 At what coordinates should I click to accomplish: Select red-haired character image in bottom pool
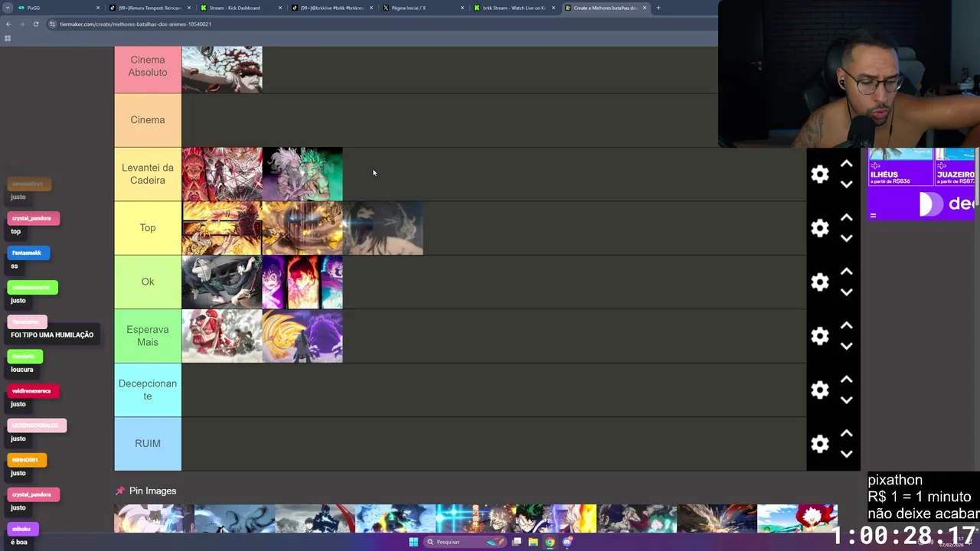(798, 518)
